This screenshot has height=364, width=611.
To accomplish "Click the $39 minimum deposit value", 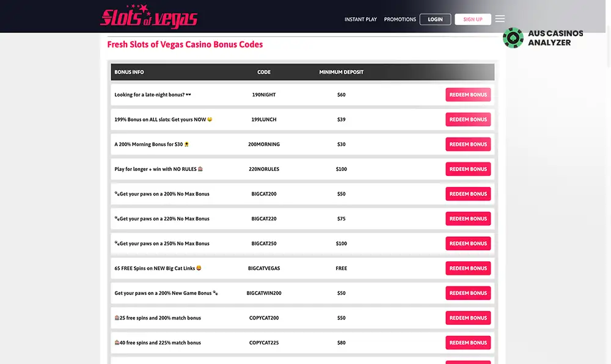I will point(342,120).
